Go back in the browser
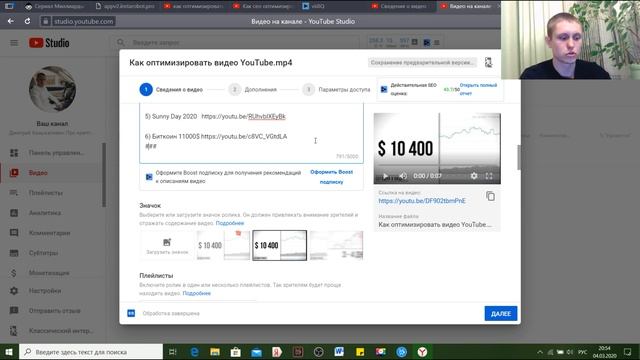The image size is (640, 360). pos(11,21)
